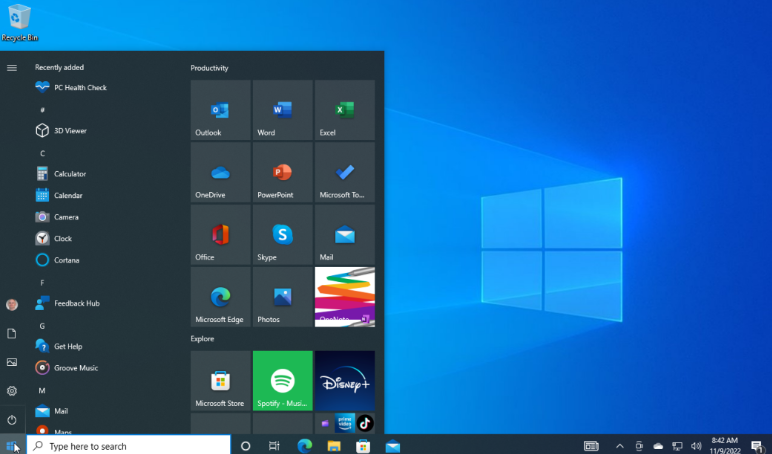Open the volume speaker tray icon

pyautogui.click(x=696, y=446)
